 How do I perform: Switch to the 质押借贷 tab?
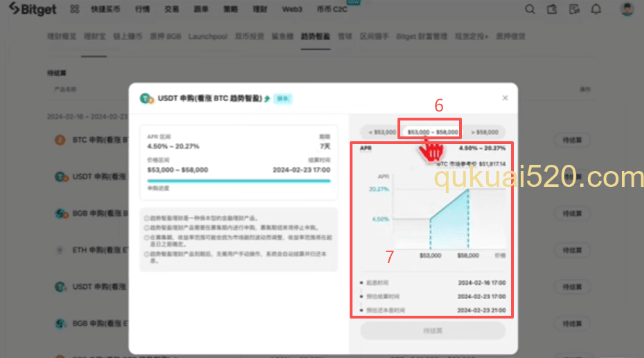pos(510,37)
